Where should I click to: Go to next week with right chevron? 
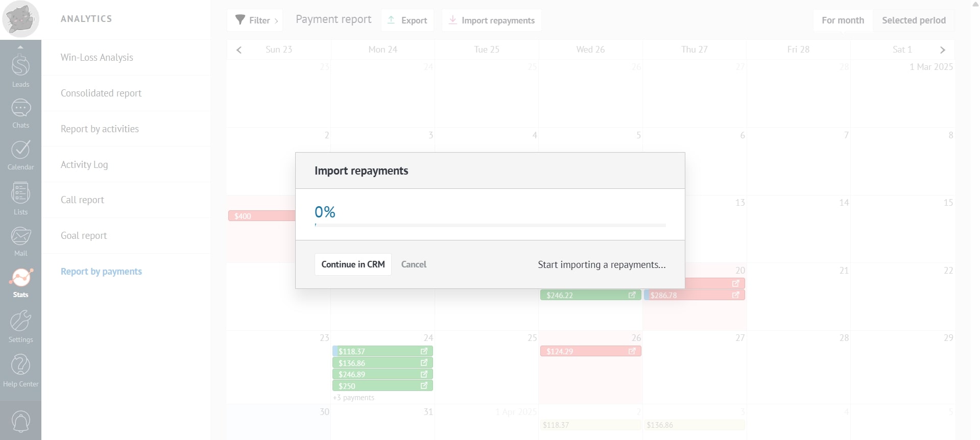(943, 50)
